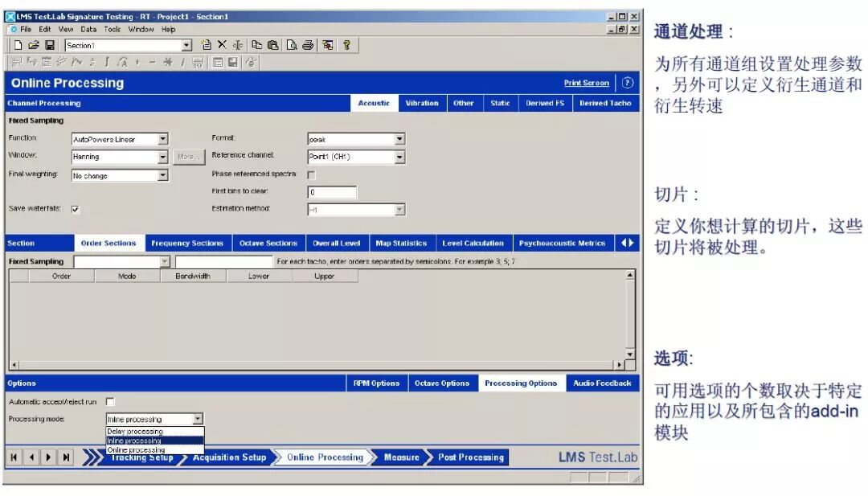Go to the Measure workflow step
The height and width of the screenshot is (496, 868).
[401, 457]
